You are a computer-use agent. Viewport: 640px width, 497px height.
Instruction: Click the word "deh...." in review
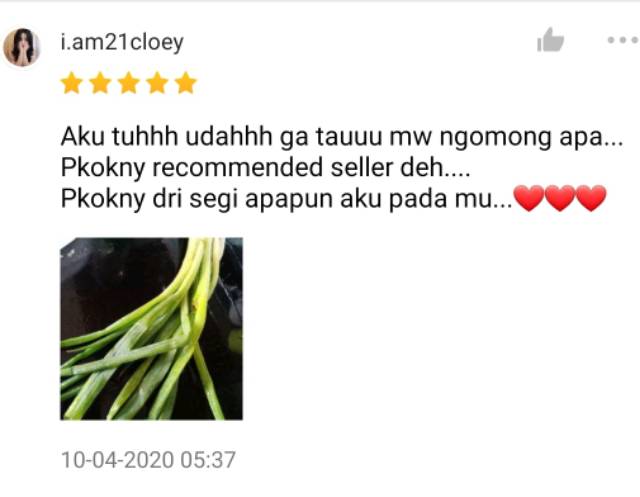435,167
